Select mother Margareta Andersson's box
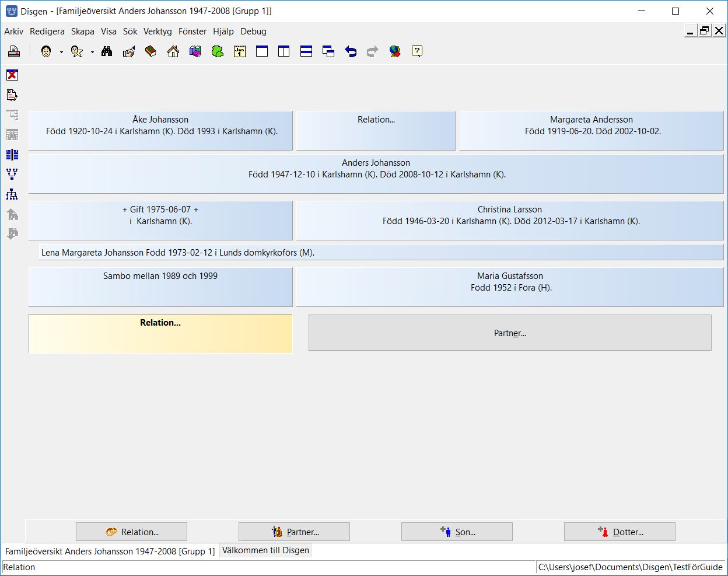Image resolution: width=728 pixels, height=576 pixels. (591, 131)
